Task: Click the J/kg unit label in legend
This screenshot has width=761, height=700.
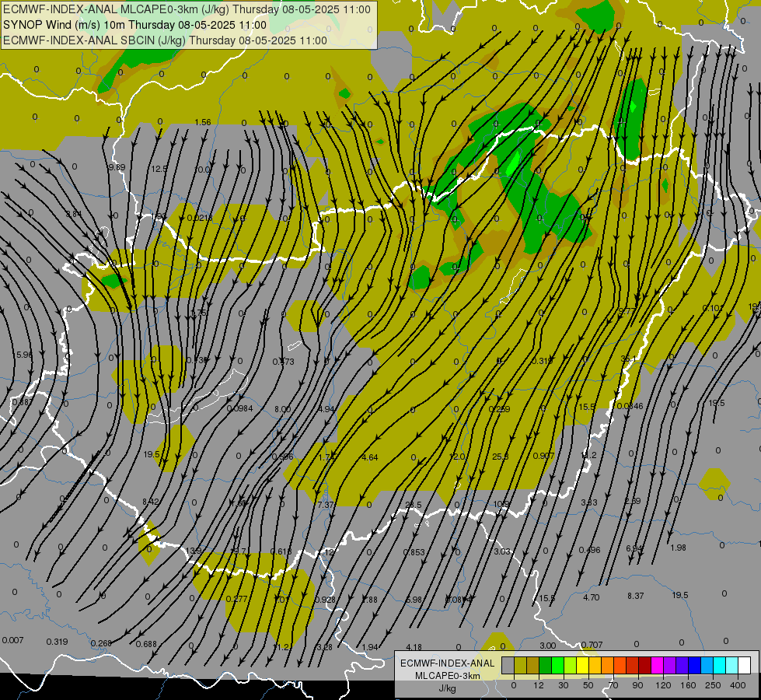Action: 448,688
